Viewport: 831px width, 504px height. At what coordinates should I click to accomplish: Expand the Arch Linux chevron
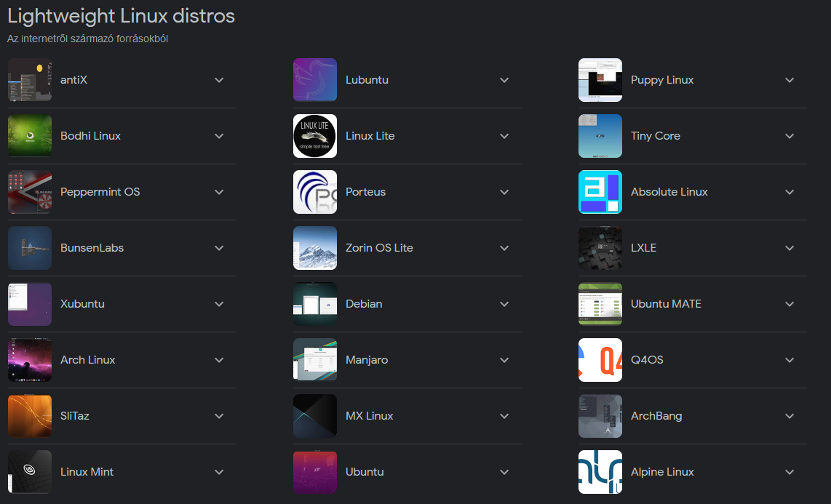(x=219, y=360)
